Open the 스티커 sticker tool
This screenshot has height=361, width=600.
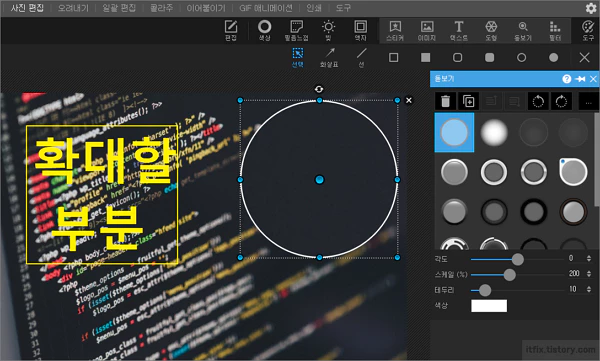[395, 30]
